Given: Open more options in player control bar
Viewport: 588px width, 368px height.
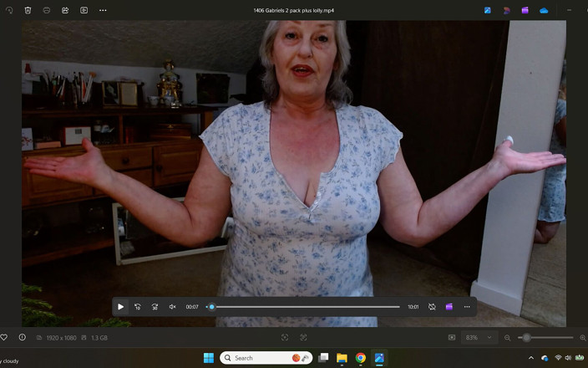Looking at the screenshot, I should point(467,307).
